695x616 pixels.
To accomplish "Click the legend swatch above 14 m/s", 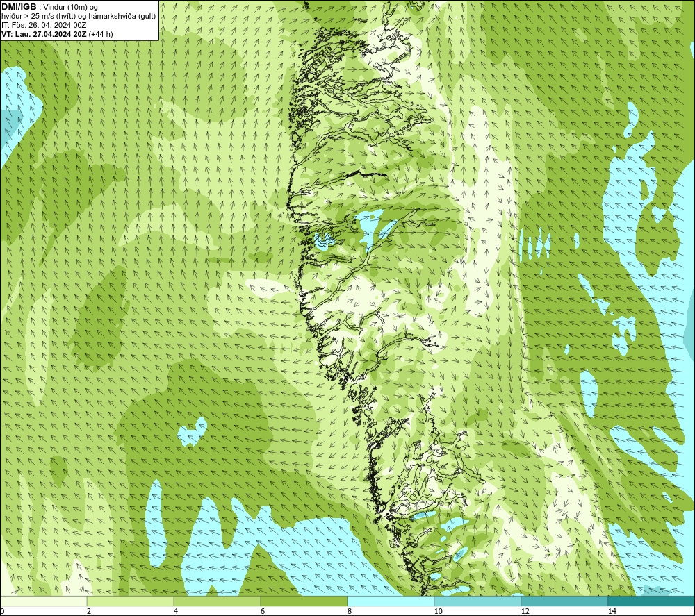I will 651,601.
